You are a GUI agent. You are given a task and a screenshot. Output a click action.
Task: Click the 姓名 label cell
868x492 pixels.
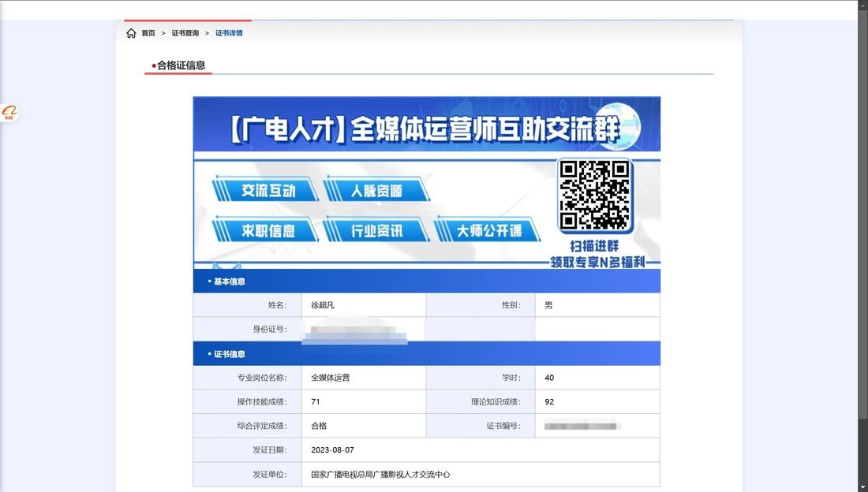(248, 305)
